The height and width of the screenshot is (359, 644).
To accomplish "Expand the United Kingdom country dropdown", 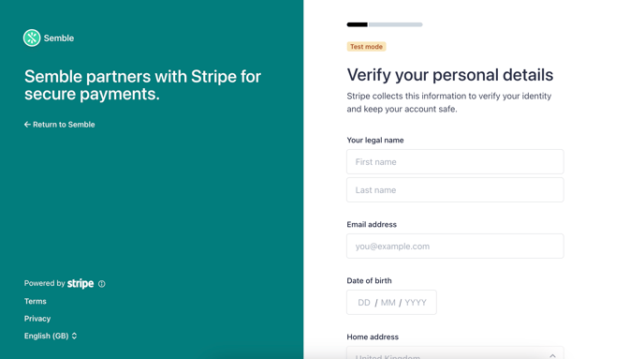I will [x=455, y=353].
